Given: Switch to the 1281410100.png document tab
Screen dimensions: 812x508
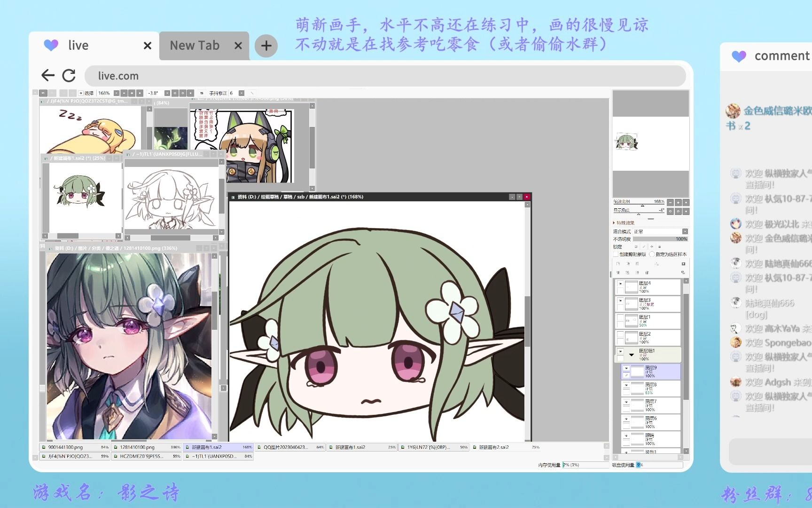Looking at the screenshot, I should (147, 447).
